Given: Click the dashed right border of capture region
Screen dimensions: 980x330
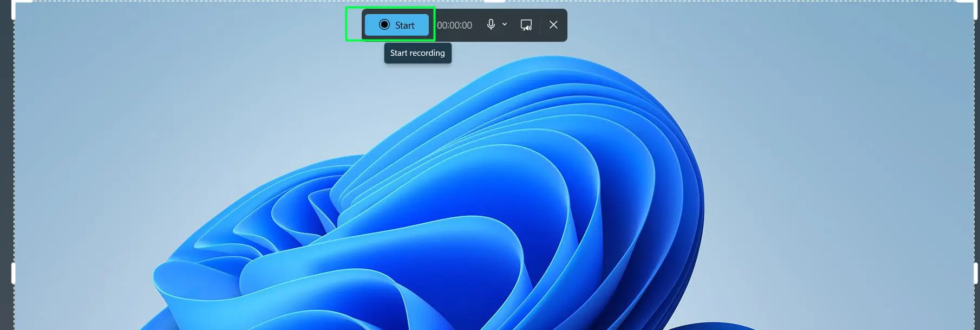Looking at the screenshot, I should coord(974,135).
